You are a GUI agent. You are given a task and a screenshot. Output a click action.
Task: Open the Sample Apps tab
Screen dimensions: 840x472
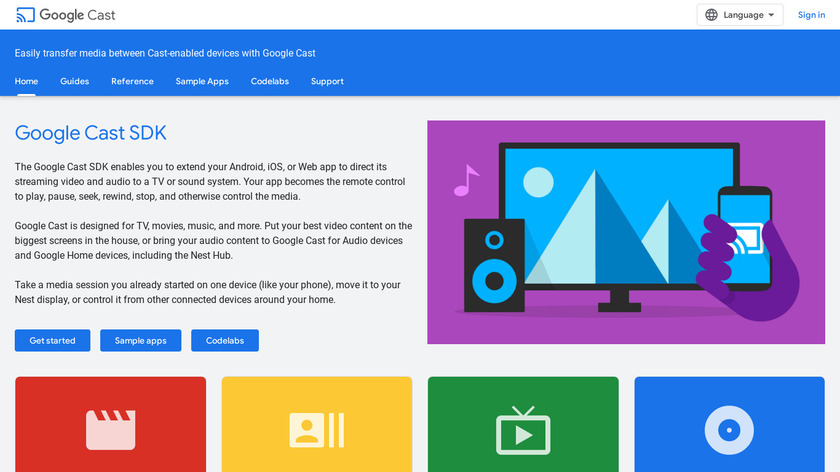click(202, 81)
